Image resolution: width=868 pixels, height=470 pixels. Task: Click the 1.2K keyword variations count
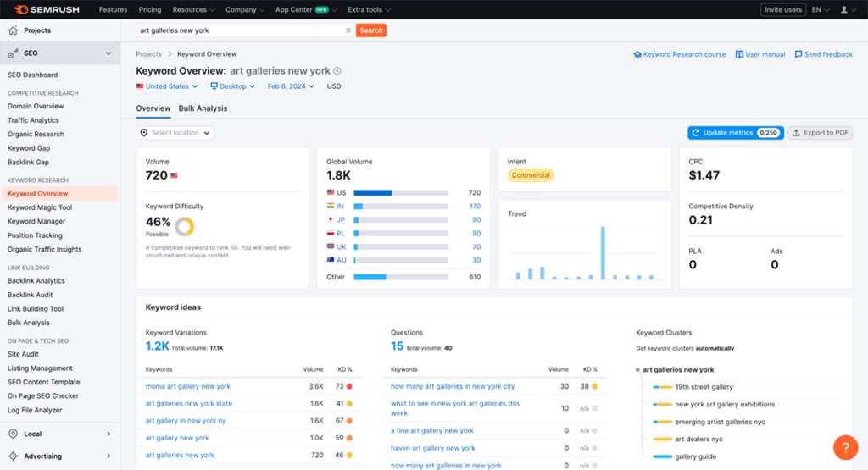[157, 346]
